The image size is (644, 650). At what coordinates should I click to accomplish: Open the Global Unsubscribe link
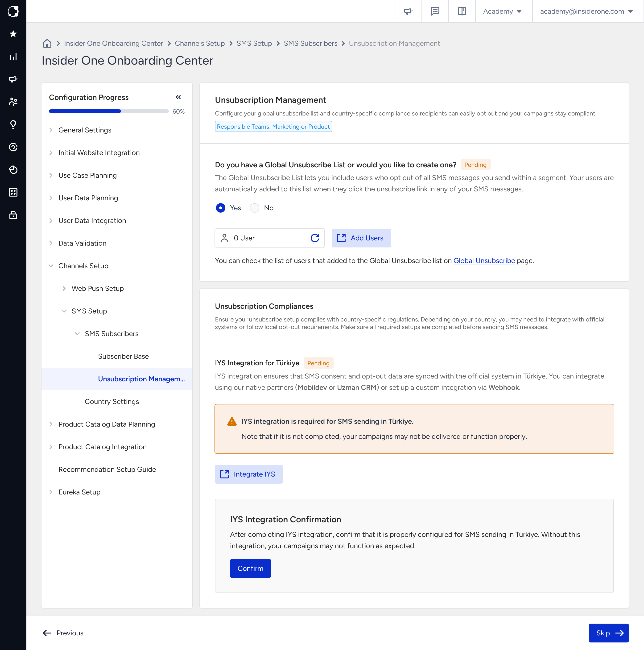click(x=484, y=260)
